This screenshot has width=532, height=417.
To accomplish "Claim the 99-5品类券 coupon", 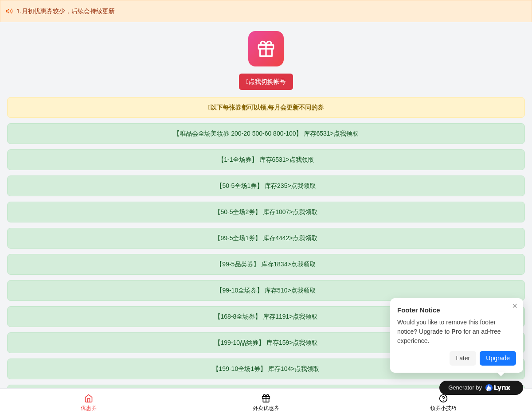I will [266, 264].
